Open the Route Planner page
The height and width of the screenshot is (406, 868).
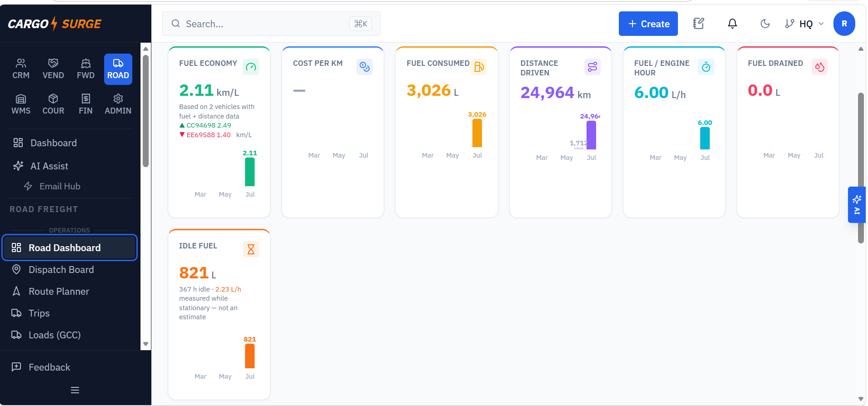[x=70, y=292]
